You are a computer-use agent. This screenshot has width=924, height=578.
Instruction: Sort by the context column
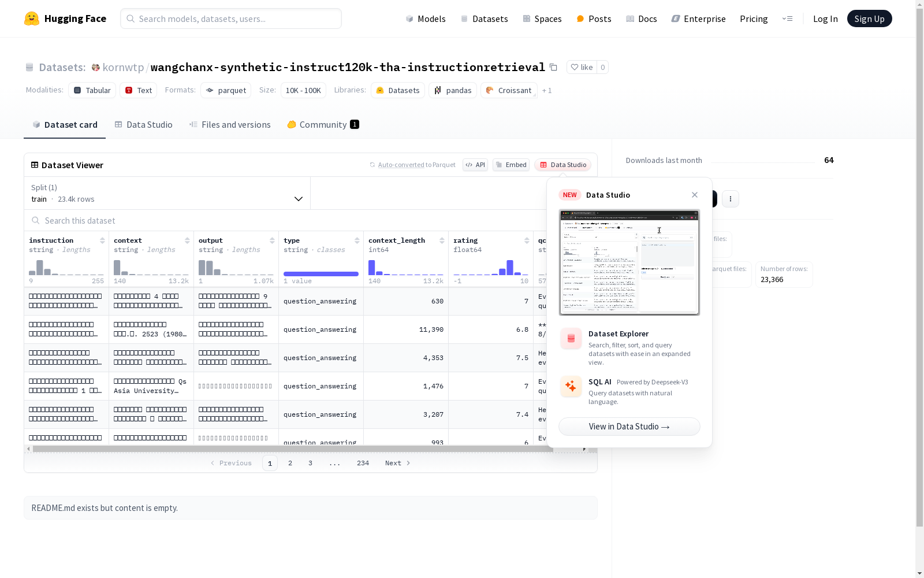pyautogui.click(x=187, y=240)
